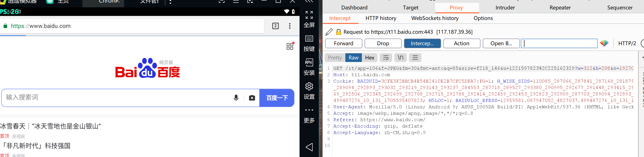
Task: Click the 百度一下 search button
Action: tap(277, 98)
